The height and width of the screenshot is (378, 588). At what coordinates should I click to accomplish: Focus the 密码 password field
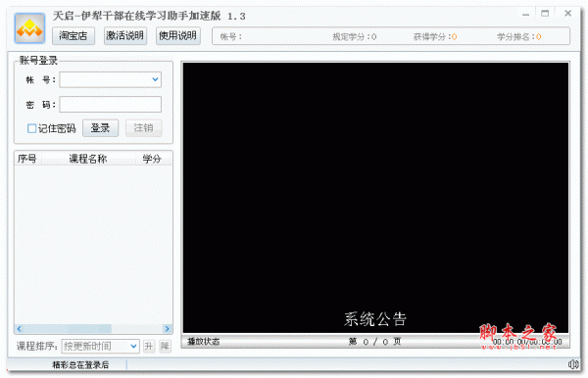pos(110,104)
